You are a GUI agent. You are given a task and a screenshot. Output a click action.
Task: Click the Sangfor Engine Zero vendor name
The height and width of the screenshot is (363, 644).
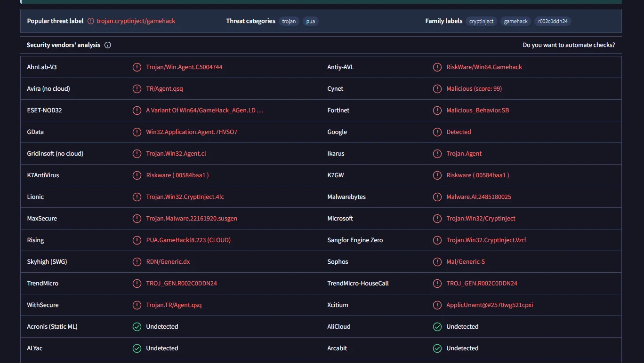click(x=355, y=240)
